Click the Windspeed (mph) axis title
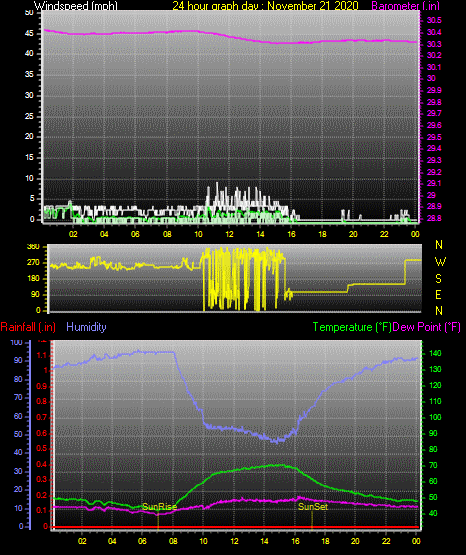 click(x=75, y=6)
